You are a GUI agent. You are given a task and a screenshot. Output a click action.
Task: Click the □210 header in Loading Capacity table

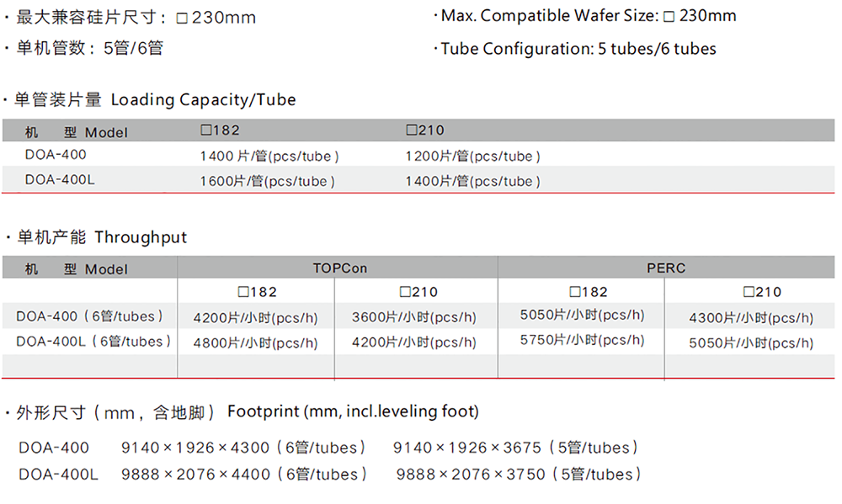tap(425, 130)
